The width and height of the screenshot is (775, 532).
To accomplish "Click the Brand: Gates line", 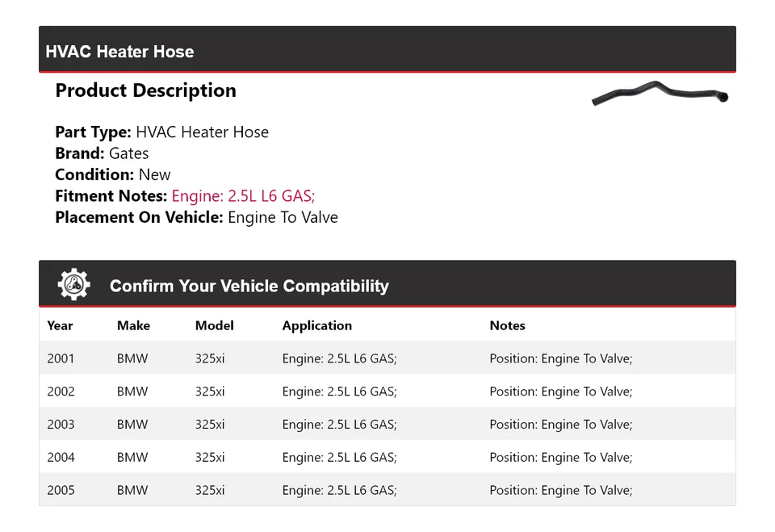I will click(102, 153).
